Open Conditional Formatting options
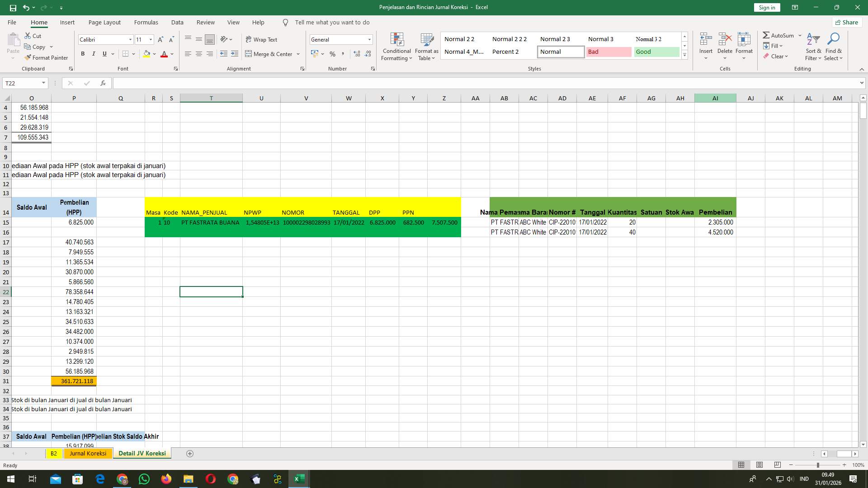Image resolution: width=868 pixels, height=488 pixels. click(x=396, y=47)
